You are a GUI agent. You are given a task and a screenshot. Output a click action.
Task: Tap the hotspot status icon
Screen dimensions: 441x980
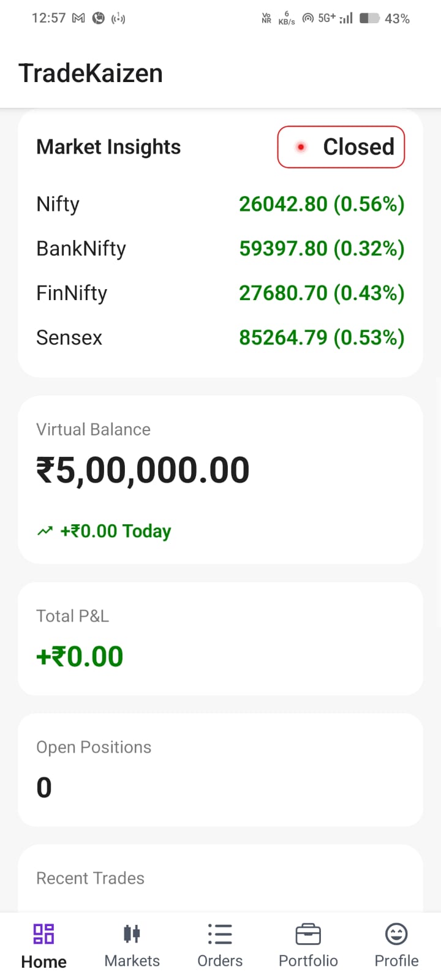click(308, 18)
